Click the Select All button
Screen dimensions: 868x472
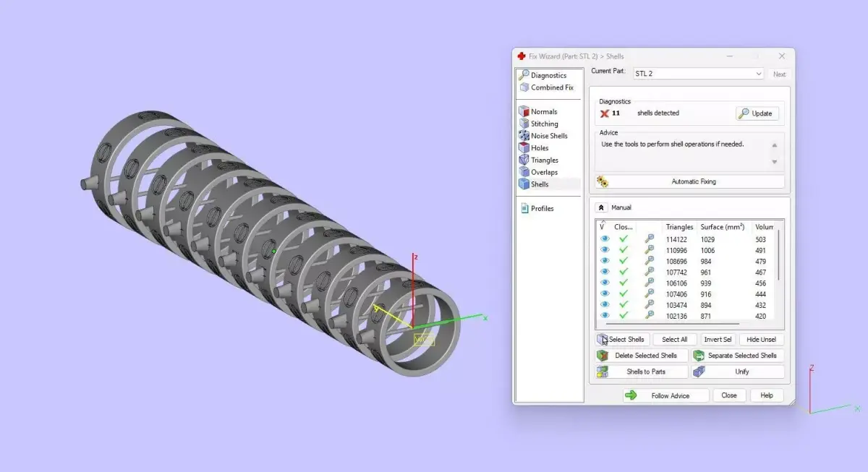point(675,340)
